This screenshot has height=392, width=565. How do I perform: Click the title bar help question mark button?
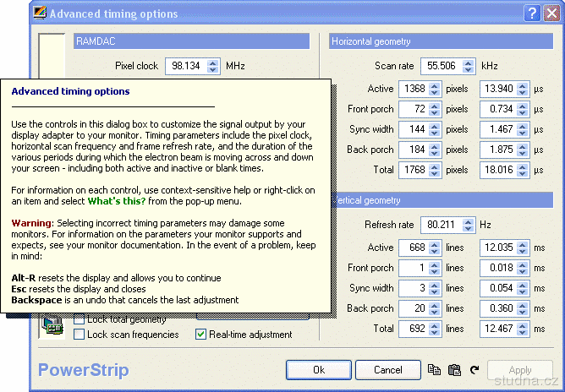(532, 14)
